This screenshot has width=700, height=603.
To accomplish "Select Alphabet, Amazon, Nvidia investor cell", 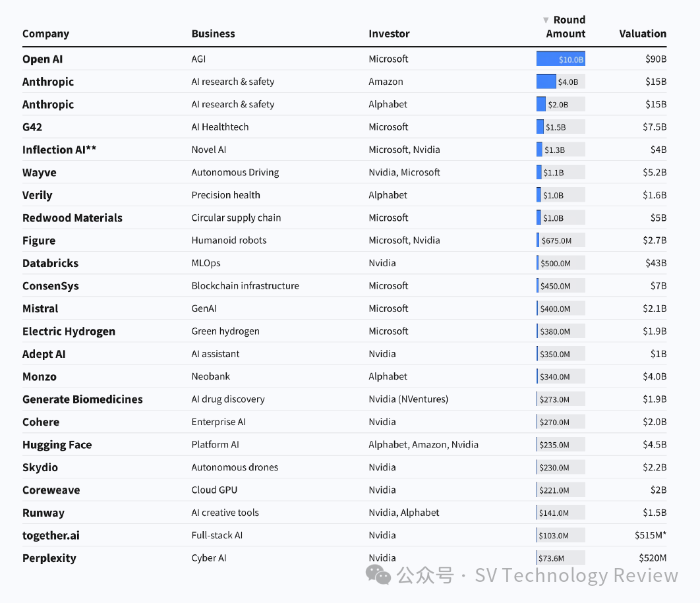I will [424, 445].
